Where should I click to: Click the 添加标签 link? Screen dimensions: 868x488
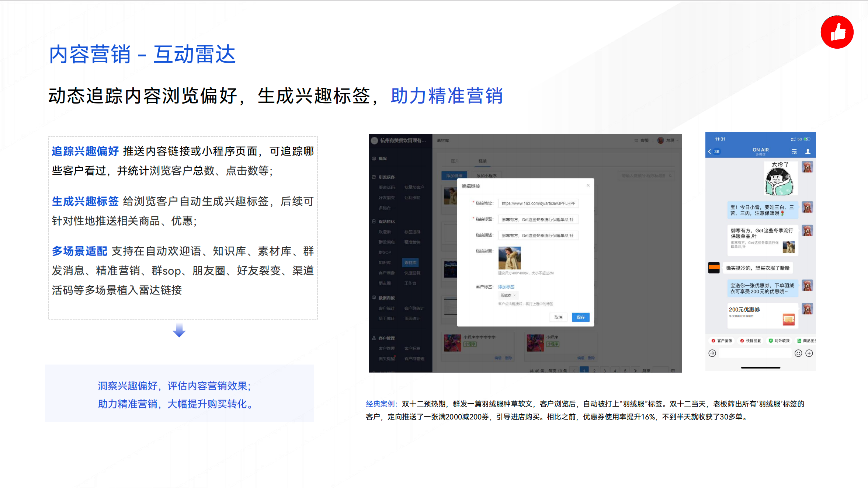click(x=506, y=287)
